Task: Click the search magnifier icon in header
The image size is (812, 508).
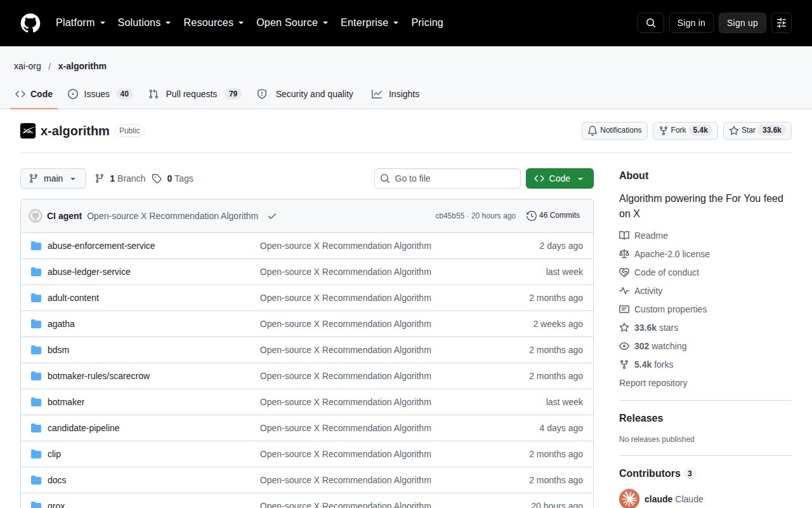Action: click(x=651, y=23)
